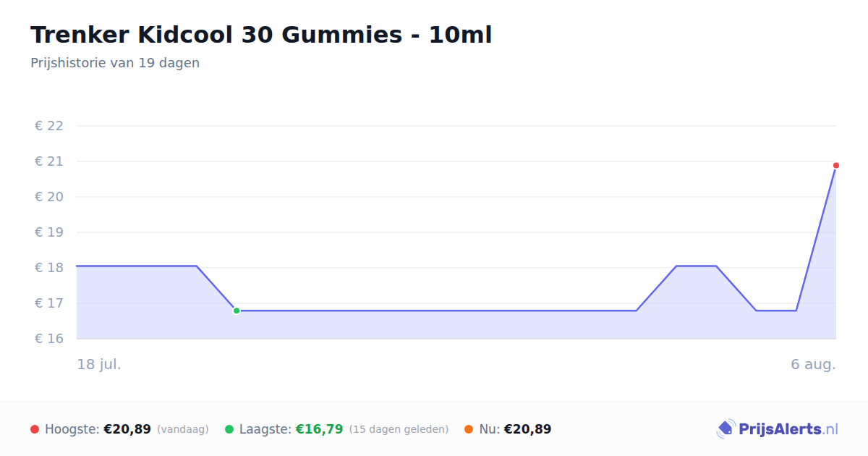Click the green Laagste legend dot
The image size is (868, 456).
coord(229,429)
